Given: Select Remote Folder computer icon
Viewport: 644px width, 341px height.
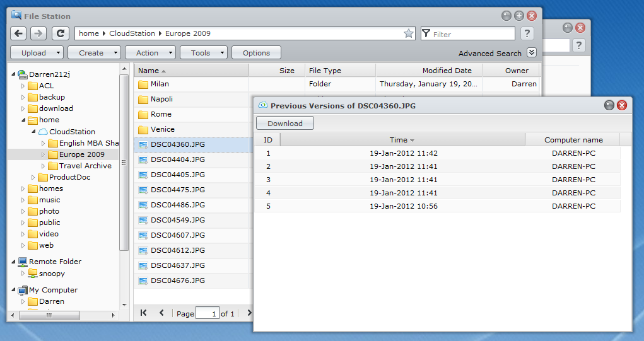Looking at the screenshot, I should pos(23,262).
